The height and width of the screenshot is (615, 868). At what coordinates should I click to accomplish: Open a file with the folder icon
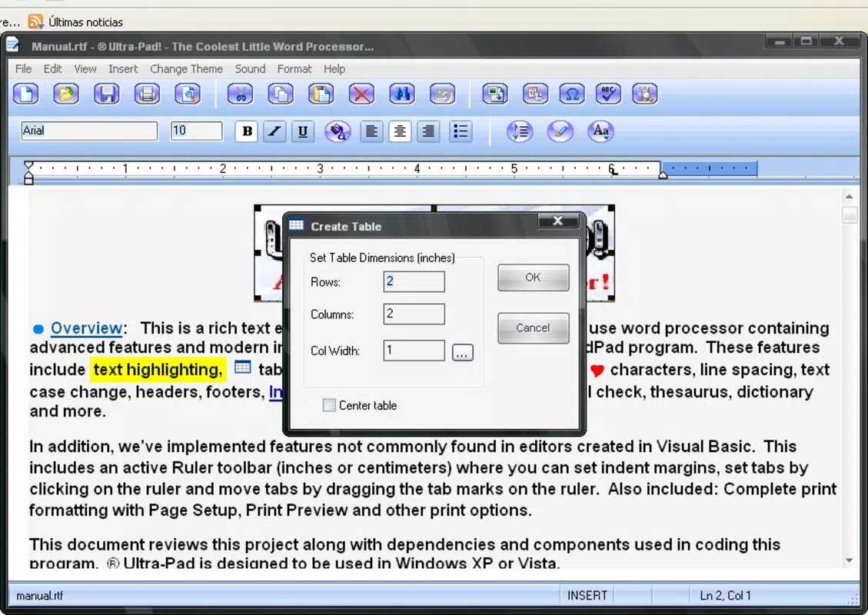(x=66, y=94)
